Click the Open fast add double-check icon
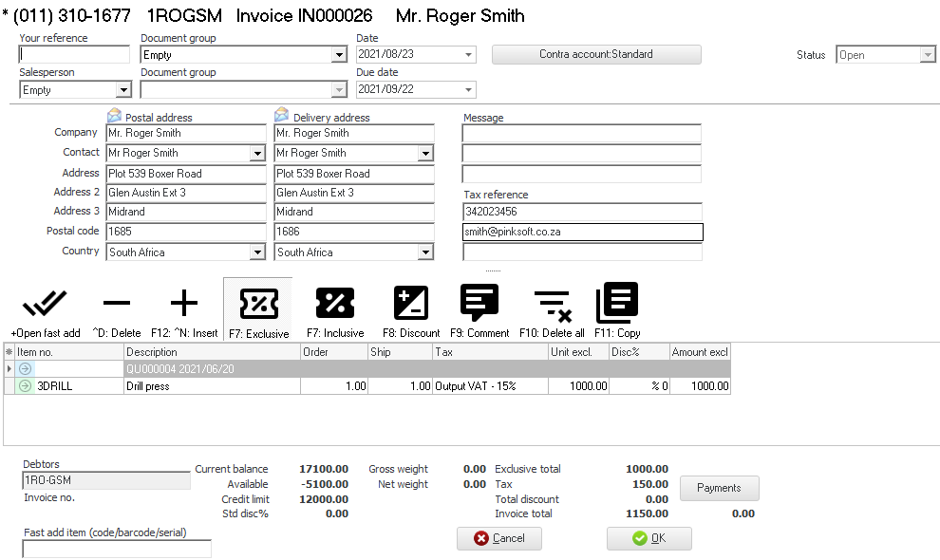940x560 pixels. tap(46, 304)
